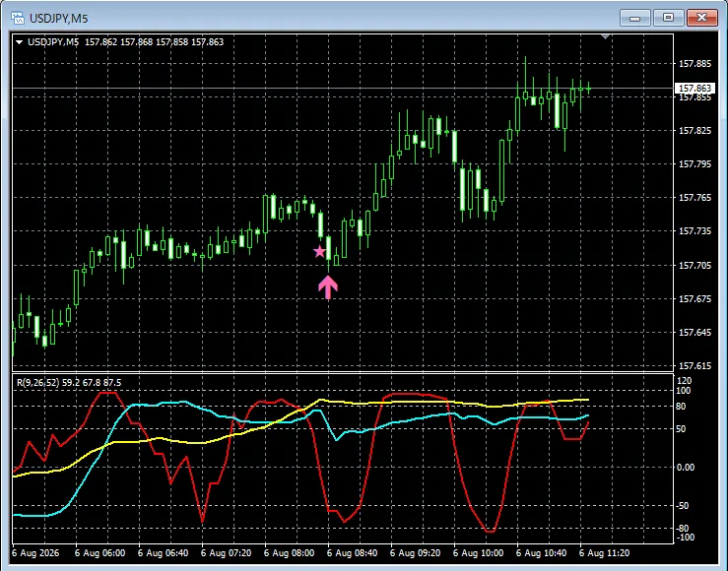
Task: Select the pink up arrow signal
Action: click(328, 287)
